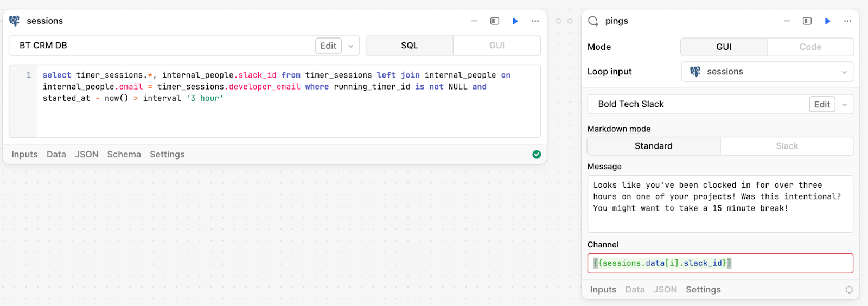868x306 pixels.
Task: Click the Message label in pings block
Action: 604,167
